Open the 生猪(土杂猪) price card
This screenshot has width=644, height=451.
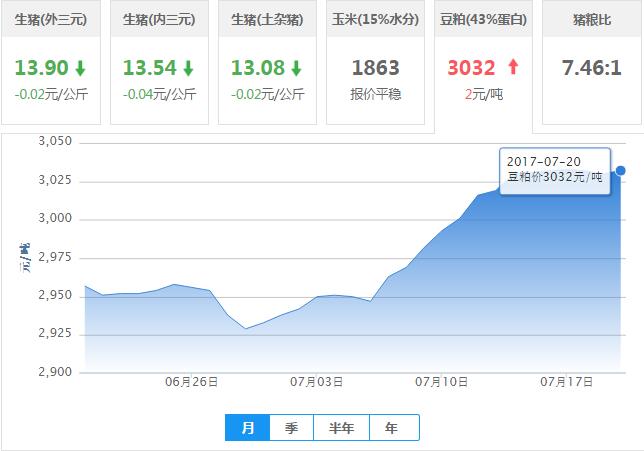pos(267,62)
